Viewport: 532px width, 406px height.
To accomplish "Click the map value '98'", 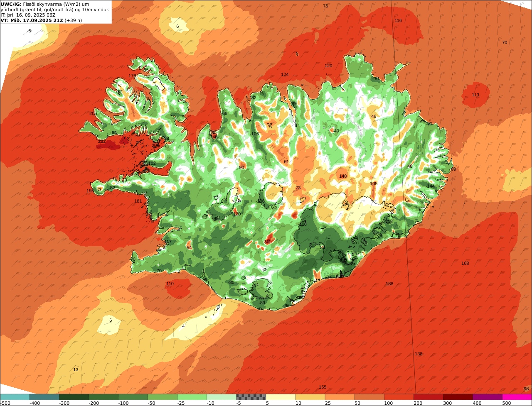I will click(526, 389).
